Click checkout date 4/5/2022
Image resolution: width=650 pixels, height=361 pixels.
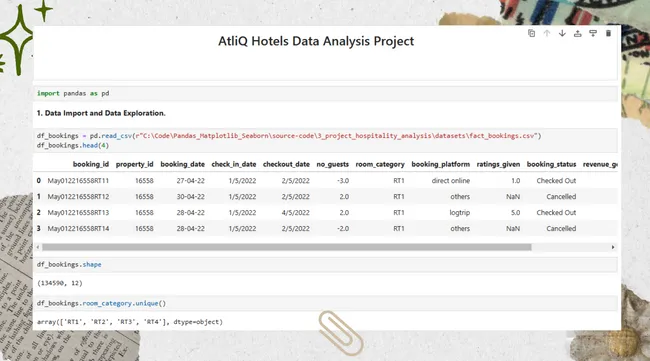296,213
